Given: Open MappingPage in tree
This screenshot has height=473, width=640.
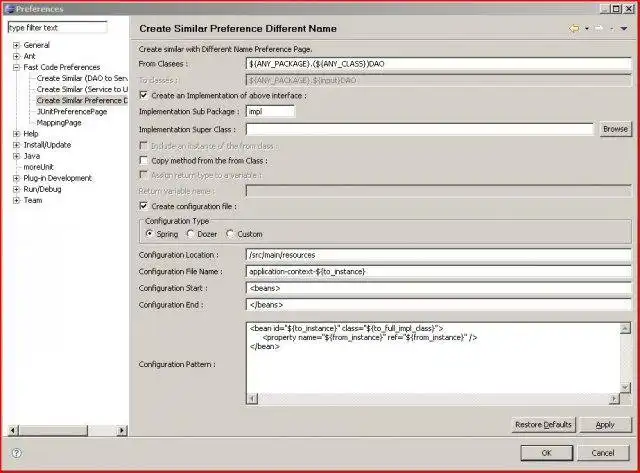Looking at the screenshot, I should [59, 122].
